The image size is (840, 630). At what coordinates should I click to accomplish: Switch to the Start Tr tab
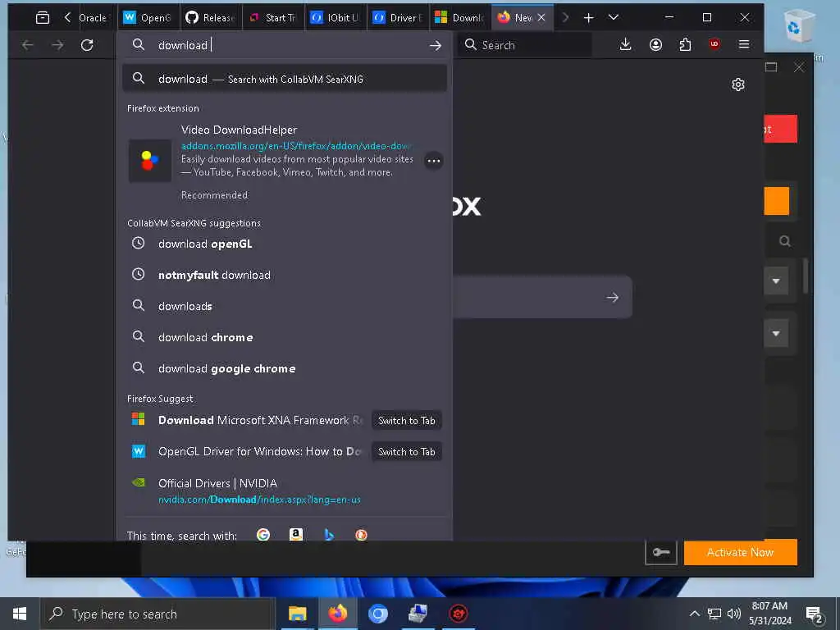click(273, 18)
